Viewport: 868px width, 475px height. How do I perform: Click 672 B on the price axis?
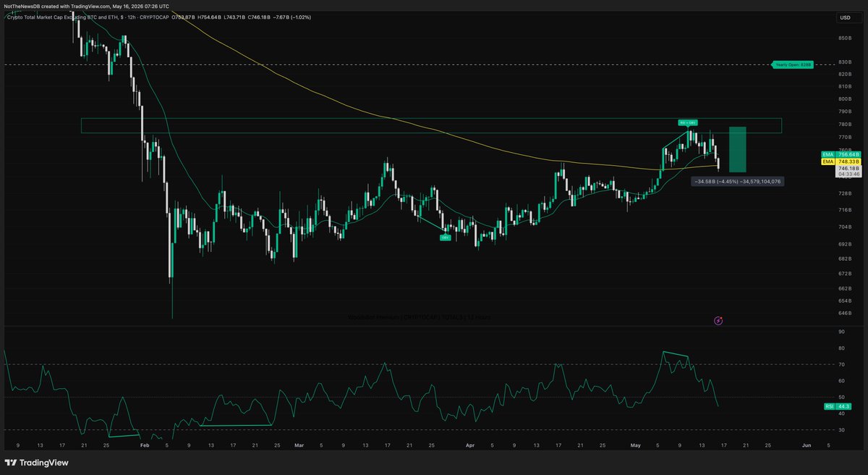pyautogui.click(x=845, y=274)
